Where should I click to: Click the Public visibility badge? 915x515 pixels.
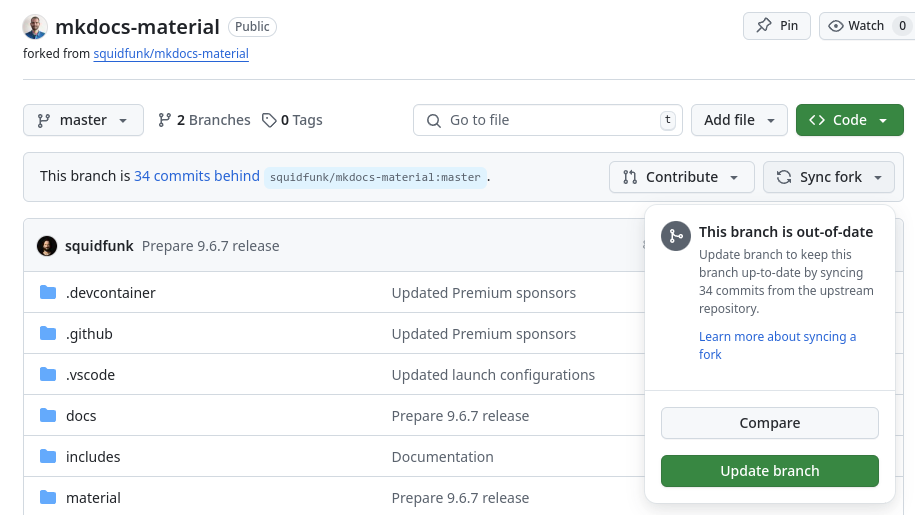[x=252, y=27]
